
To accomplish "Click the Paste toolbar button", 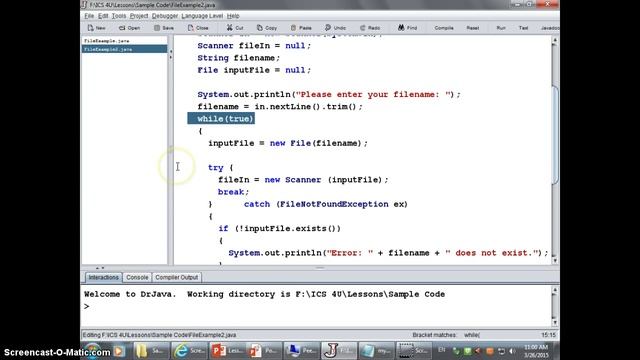I will [x=301, y=28].
